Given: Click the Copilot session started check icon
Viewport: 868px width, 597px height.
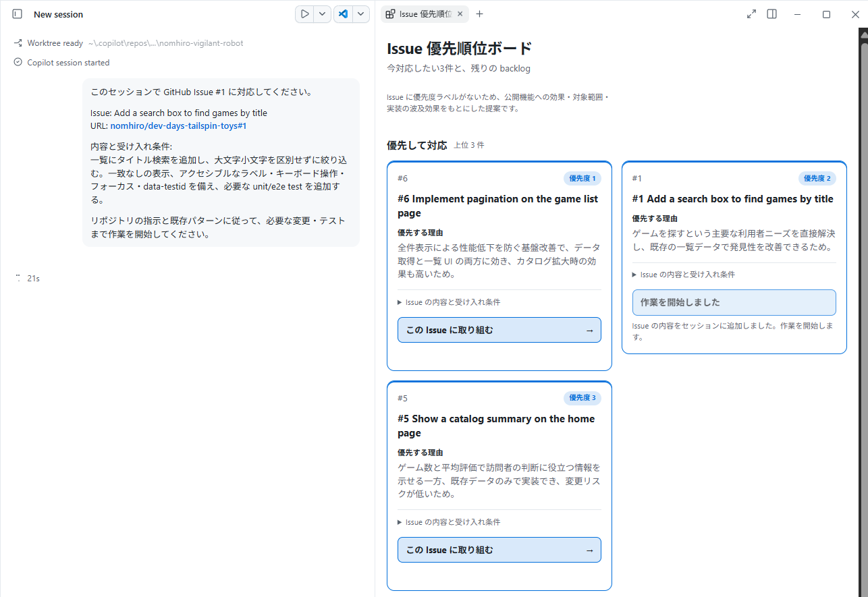Looking at the screenshot, I should coord(18,63).
